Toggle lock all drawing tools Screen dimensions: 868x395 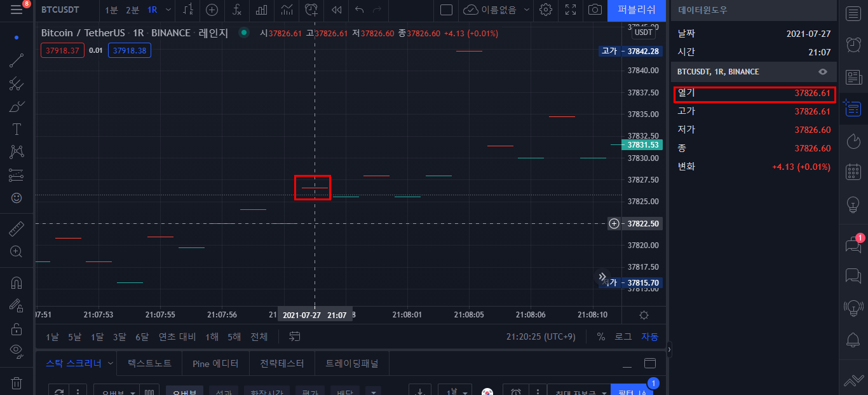[x=17, y=328]
